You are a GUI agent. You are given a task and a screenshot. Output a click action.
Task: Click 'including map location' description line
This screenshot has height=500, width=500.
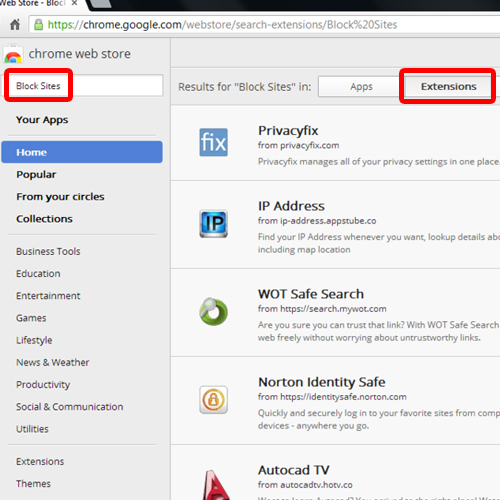tap(304, 250)
